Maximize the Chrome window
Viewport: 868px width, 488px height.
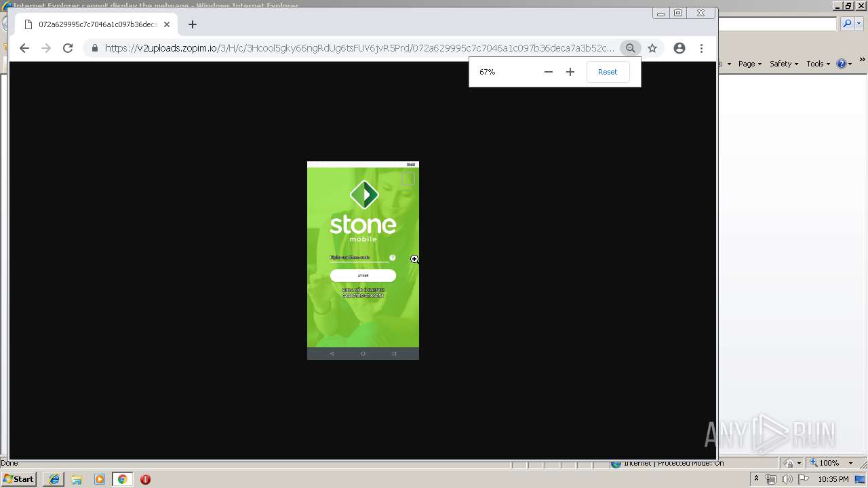coord(678,13)
